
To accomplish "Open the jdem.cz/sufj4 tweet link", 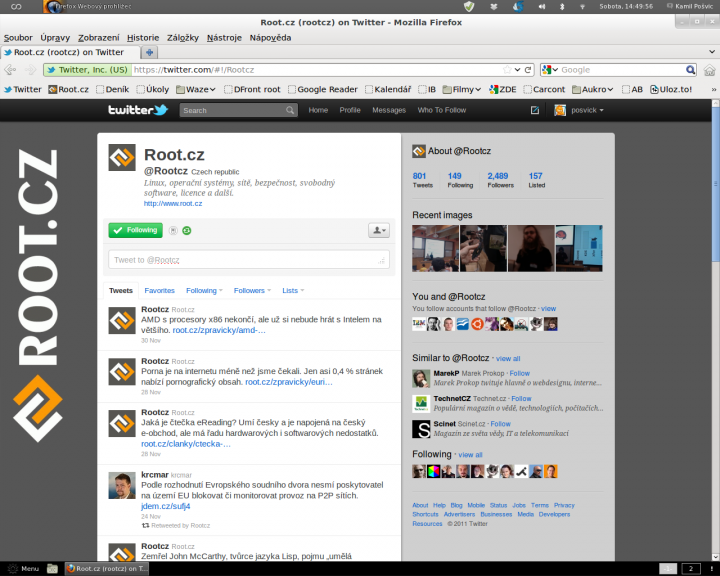I will (x=166, y=506).
